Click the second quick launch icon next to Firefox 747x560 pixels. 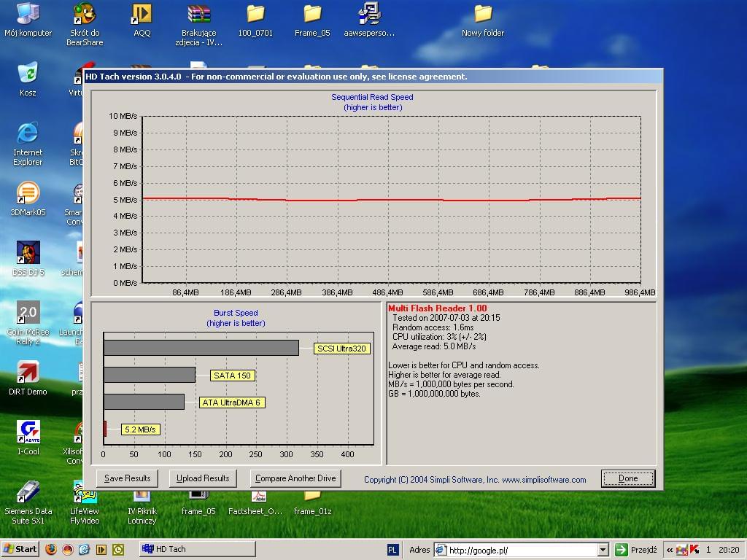(68, 550)
